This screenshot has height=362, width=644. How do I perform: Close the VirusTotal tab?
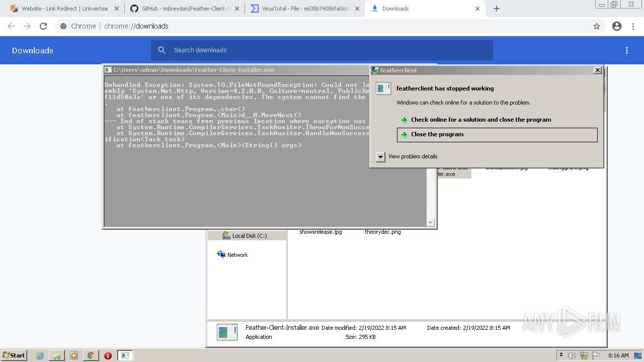click(x=357, y=9)
